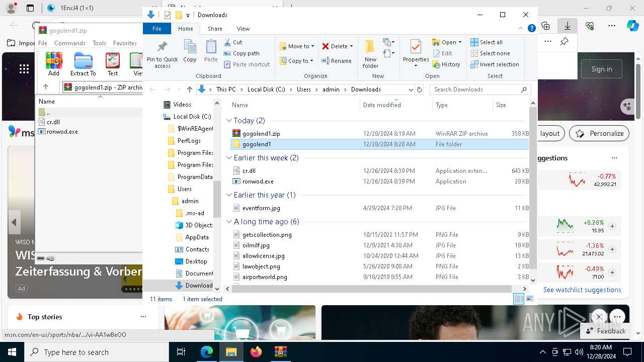Screen dimensions: 644x362
Task: Collapse Earlier this week group
Action: pos(229,158)
